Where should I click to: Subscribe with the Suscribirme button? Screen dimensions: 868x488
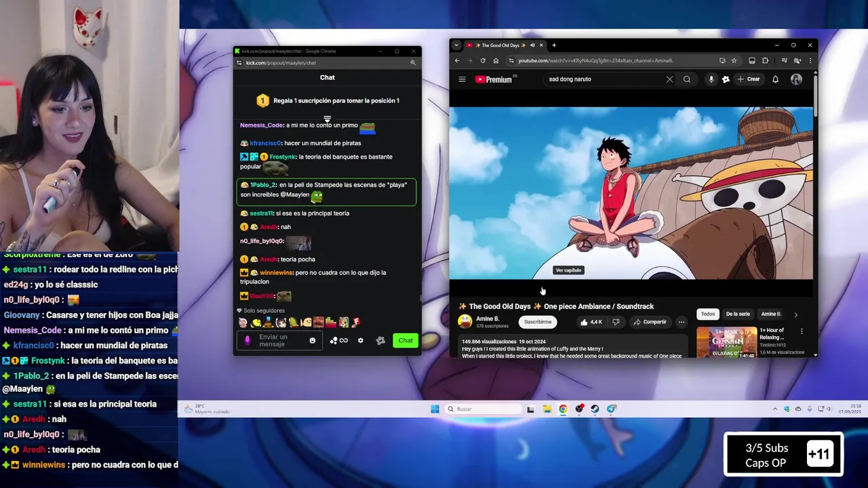pyautogui.click(x=537, y=322)
